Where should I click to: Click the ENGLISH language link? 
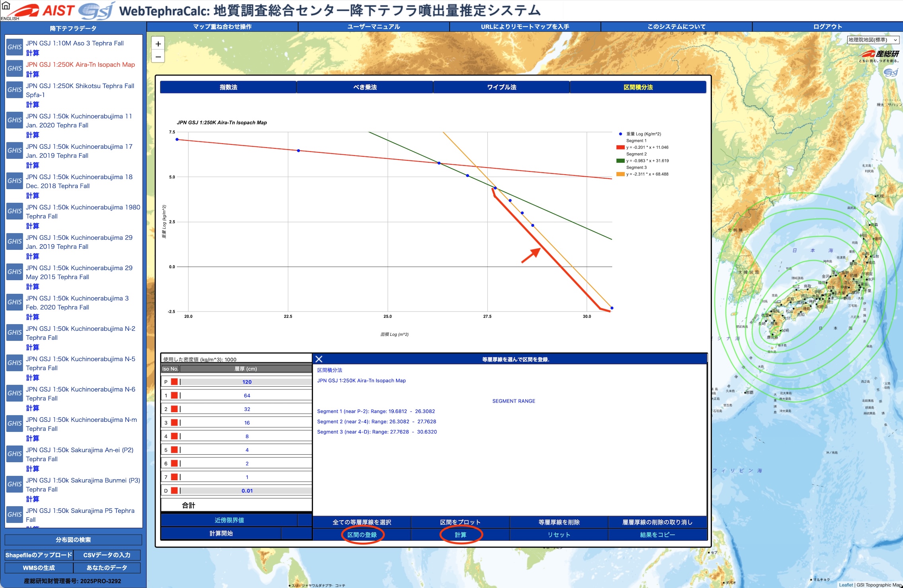point(10,18)
